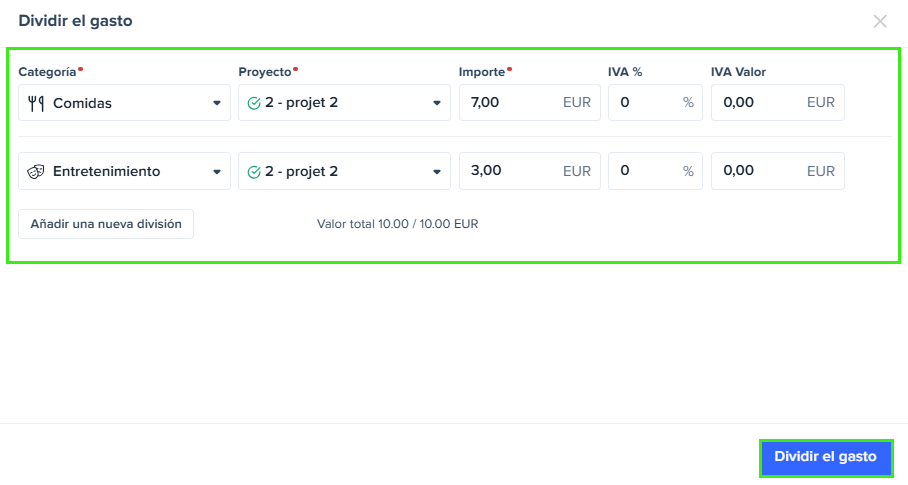This screenshot has width=908, height=485.
Task: Select the Entretenimiento category combo box
Action: (x=125, y=171)
